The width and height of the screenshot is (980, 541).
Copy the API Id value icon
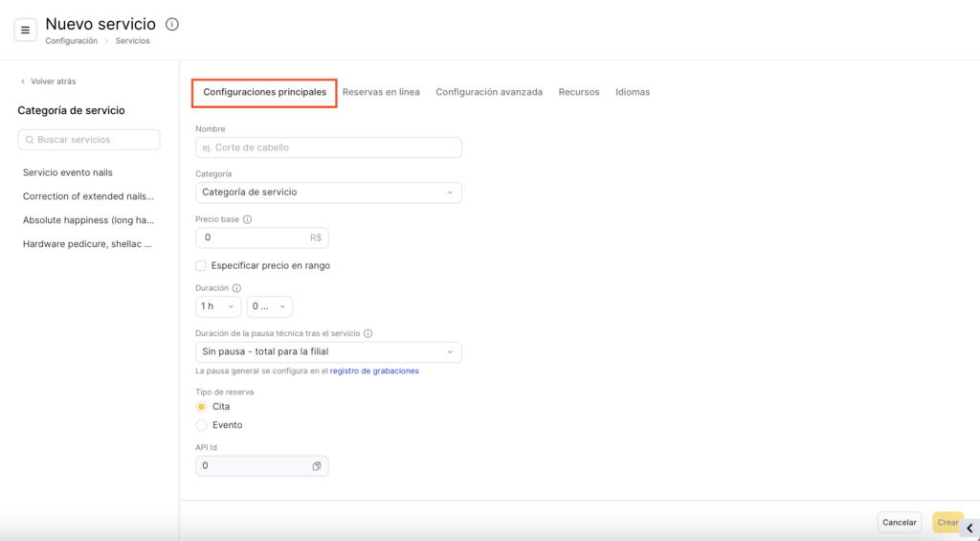[x=317, y=466]
